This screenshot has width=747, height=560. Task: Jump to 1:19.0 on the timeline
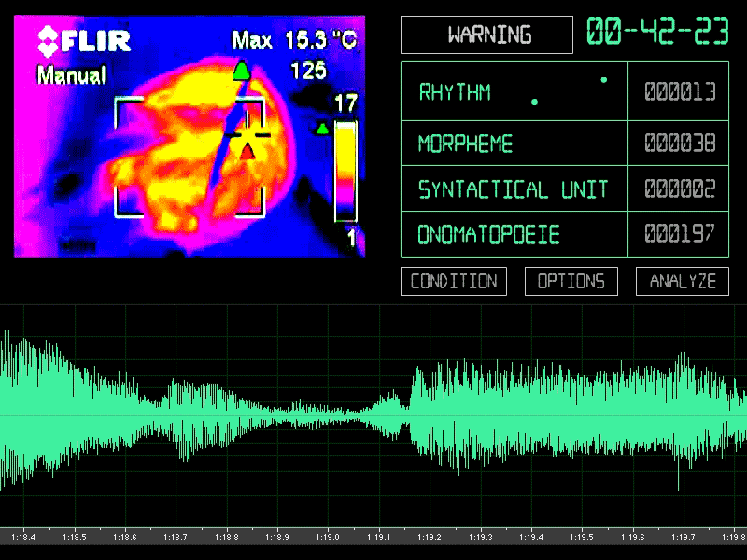(327, 538)
